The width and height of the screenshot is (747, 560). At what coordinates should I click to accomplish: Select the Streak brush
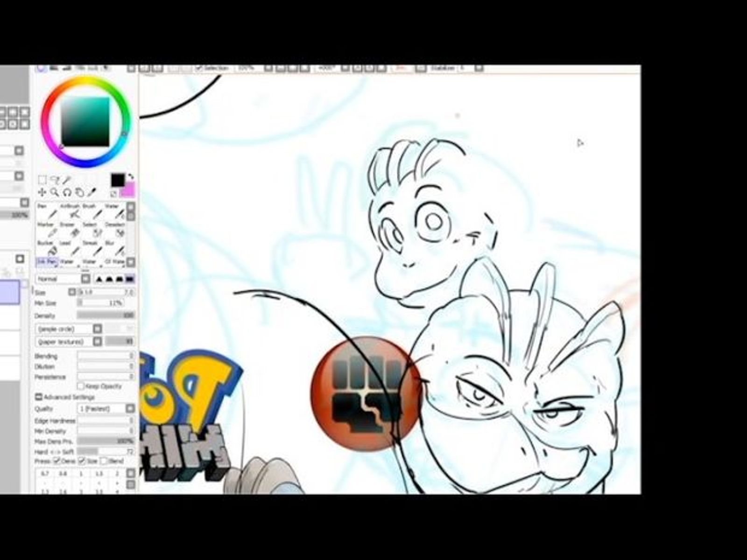pos(92,249)
